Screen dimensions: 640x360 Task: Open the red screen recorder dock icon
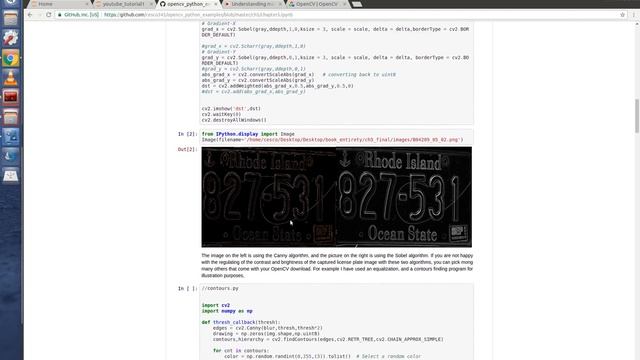[x=11, y=97]
